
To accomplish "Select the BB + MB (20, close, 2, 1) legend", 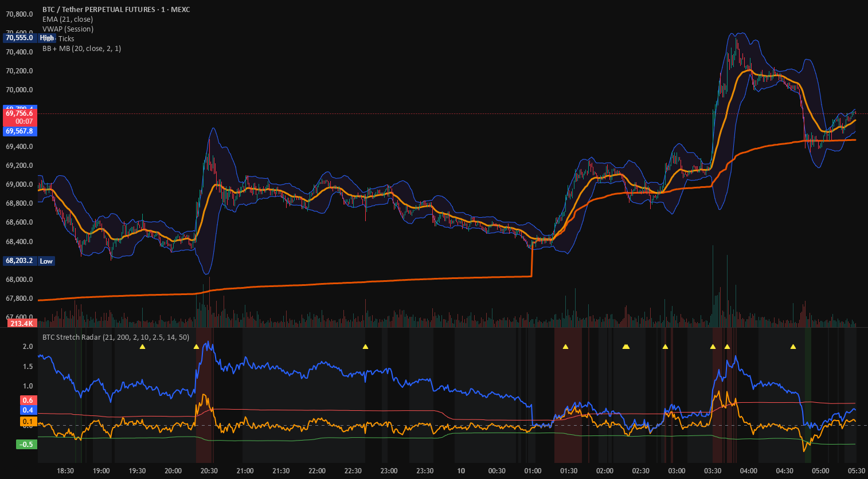I will pyautogui.click(x=81, y=48).
